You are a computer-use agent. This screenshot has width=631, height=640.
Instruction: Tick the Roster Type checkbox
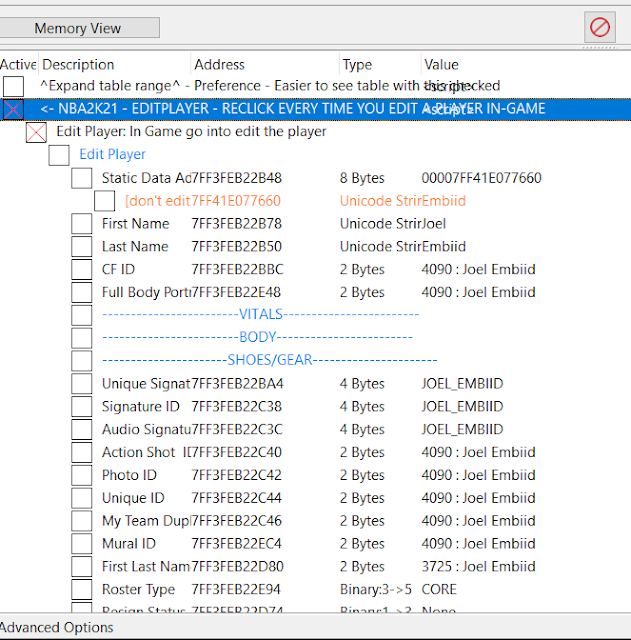[x=82, y=589]
